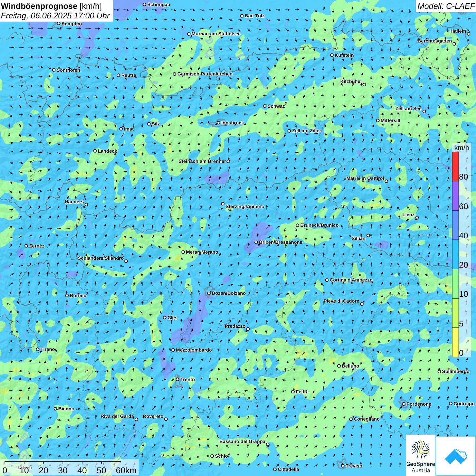
Task: Click the GeoSphere Austria logo
Action: pyautogui.click(x=421, y=456)
